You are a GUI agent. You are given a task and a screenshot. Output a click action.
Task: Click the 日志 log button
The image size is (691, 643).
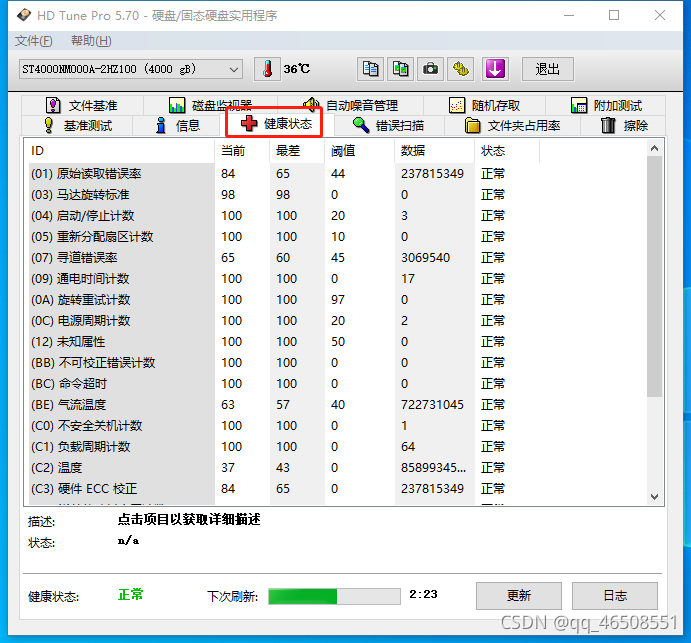click(615, 596)
